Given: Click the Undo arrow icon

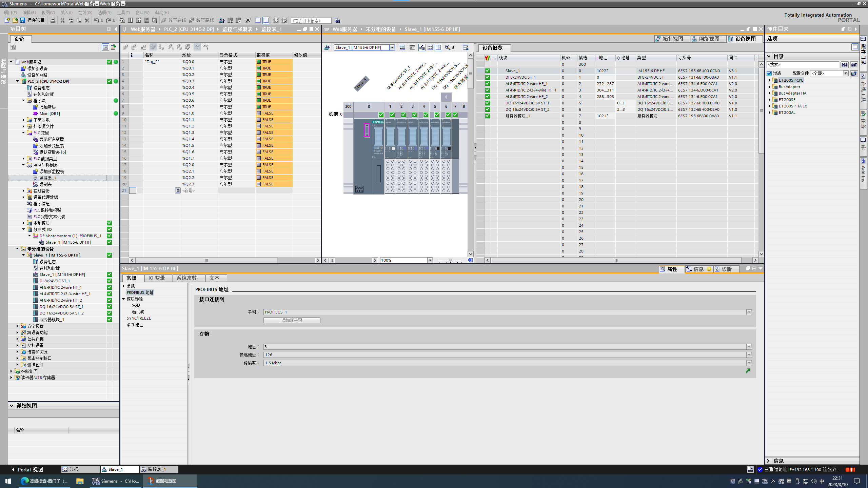Looking at the screenshot, I should (96, 20).
